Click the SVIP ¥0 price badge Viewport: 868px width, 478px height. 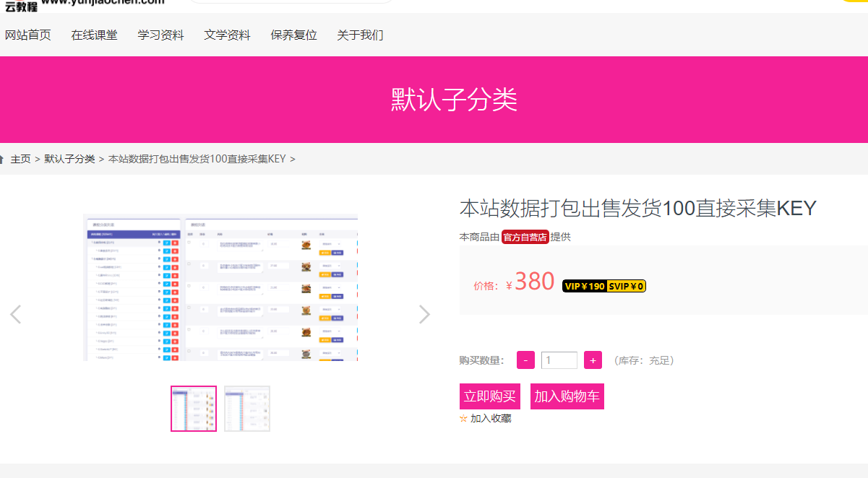626,286
